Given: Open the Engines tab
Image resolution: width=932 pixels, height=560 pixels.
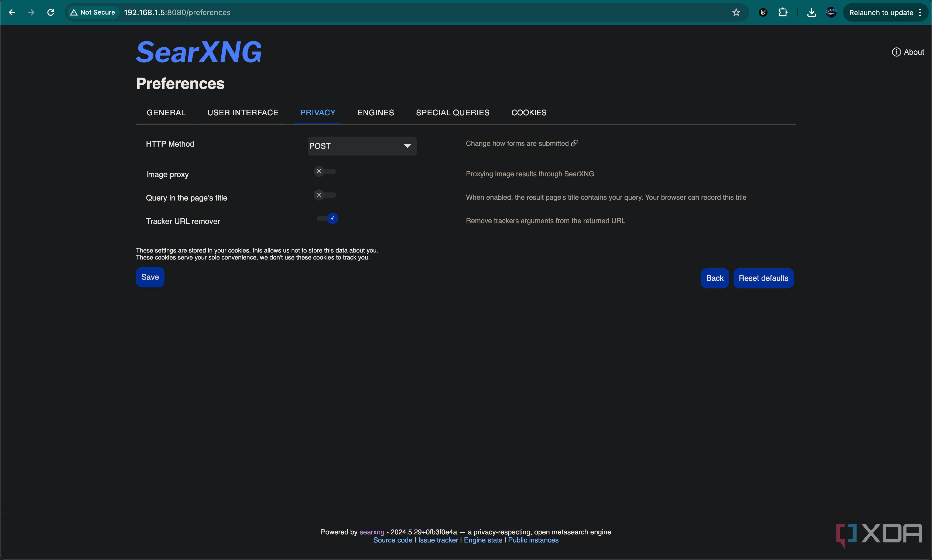Looking at the screenshot, I should [x=375, y=112].
